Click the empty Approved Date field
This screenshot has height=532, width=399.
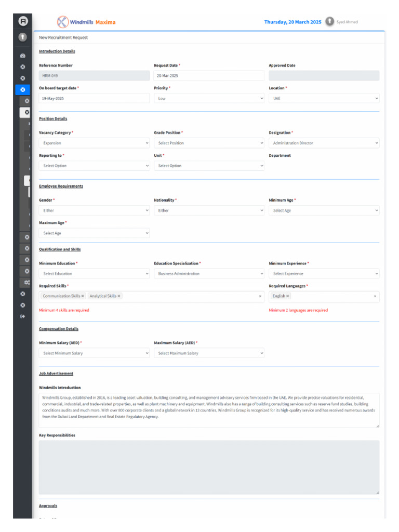(324, 76)
